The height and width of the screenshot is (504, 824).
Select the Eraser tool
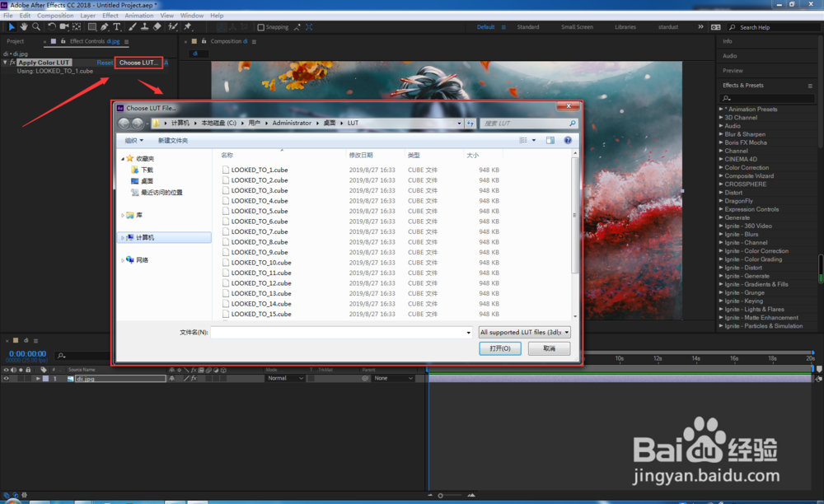(157, 27)
